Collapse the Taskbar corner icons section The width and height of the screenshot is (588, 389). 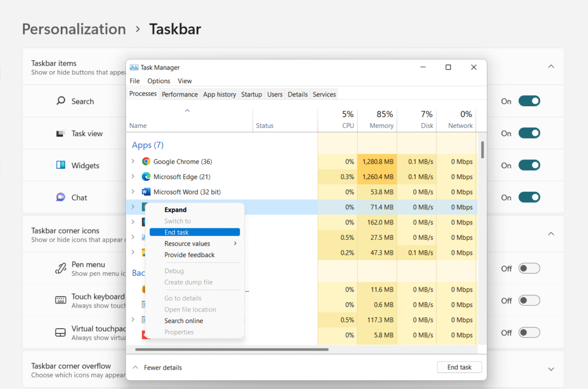click(551, 234)
